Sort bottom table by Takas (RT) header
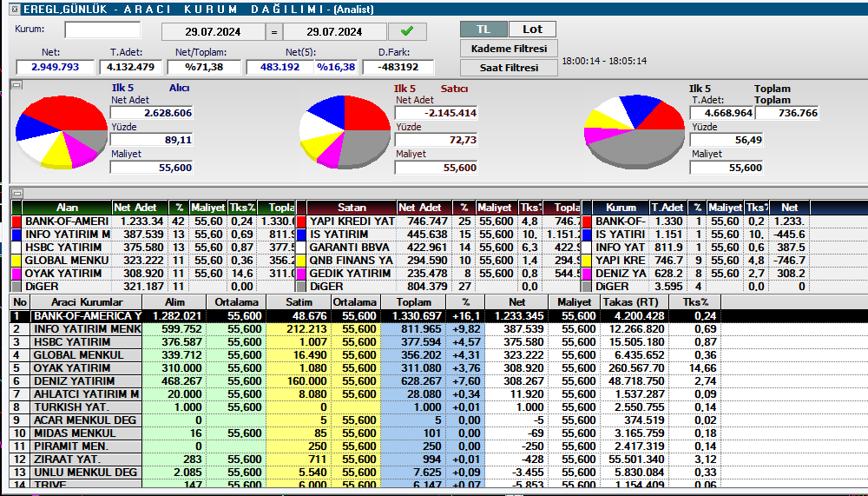Screen dimensions: 868x496 tap(635, 302)
